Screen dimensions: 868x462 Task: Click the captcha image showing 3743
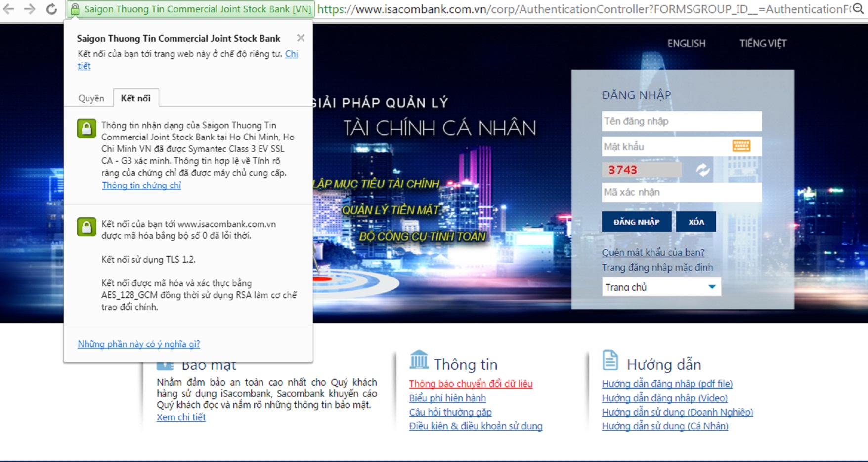pos(642,170)
